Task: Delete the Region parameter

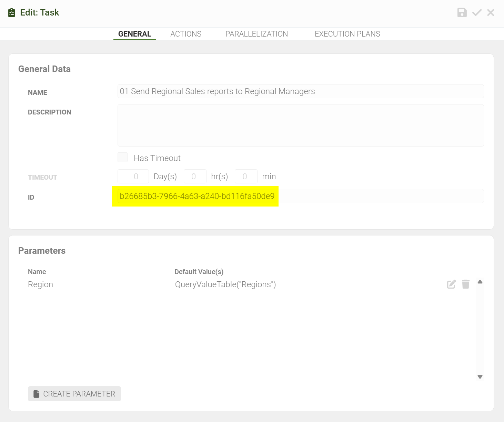Action: pos(466,284)
